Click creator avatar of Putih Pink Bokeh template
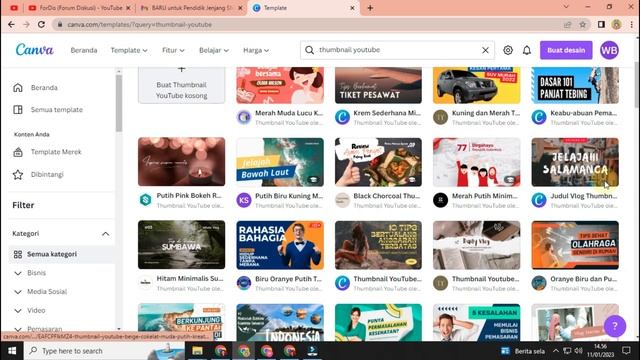 [x=146, y=200]
